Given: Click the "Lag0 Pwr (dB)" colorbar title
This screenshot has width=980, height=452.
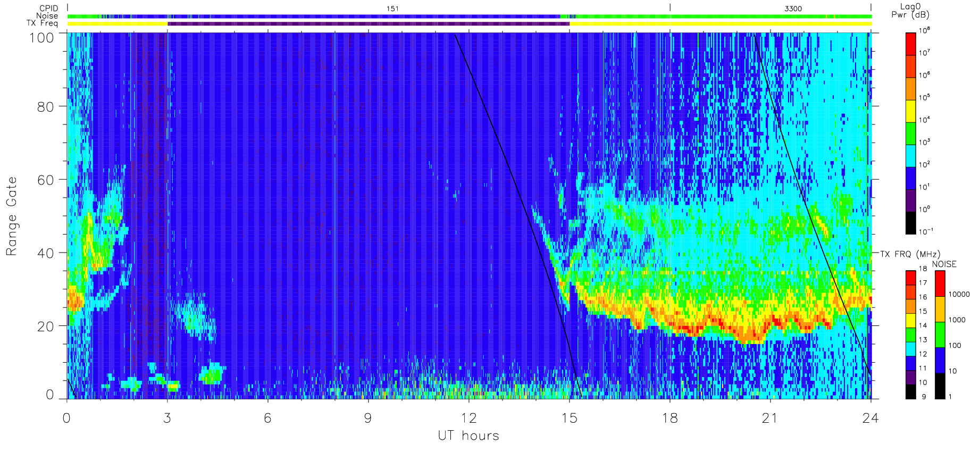Looking at the screenshot, I should click(910, 11).
